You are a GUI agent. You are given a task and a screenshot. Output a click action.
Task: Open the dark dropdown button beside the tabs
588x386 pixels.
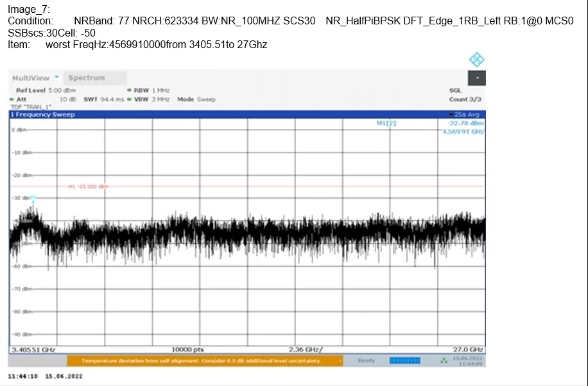476,78
